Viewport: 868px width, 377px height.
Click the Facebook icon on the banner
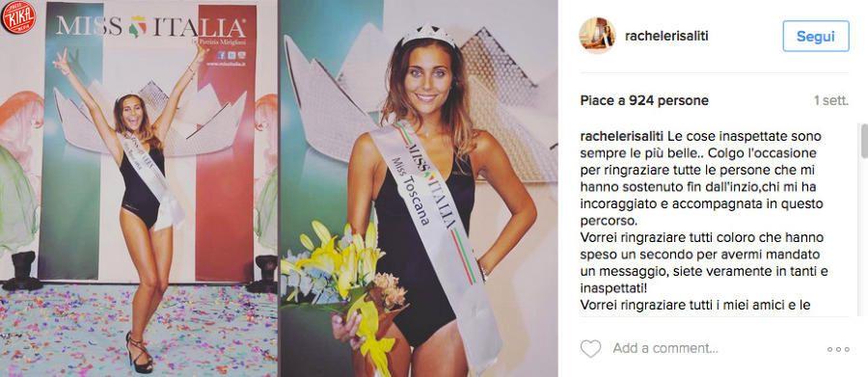click(x=220, y=55)
